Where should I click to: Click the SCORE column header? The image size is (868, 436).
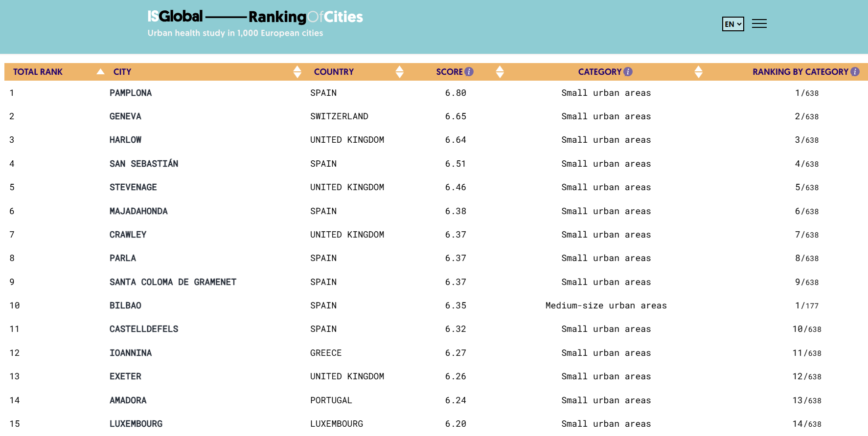point(449,72)
